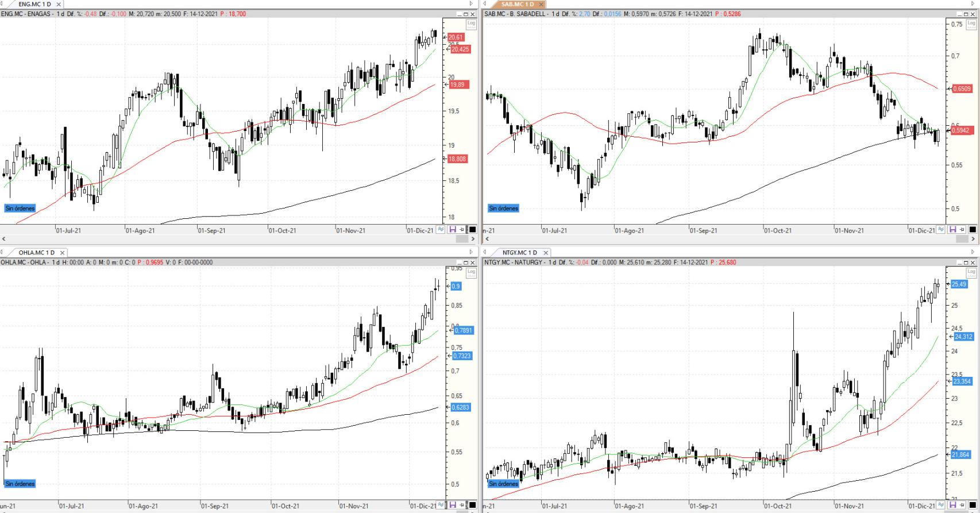
Task: Click the wave indicator icon in NATURGY chart
Action: [940, 506]
